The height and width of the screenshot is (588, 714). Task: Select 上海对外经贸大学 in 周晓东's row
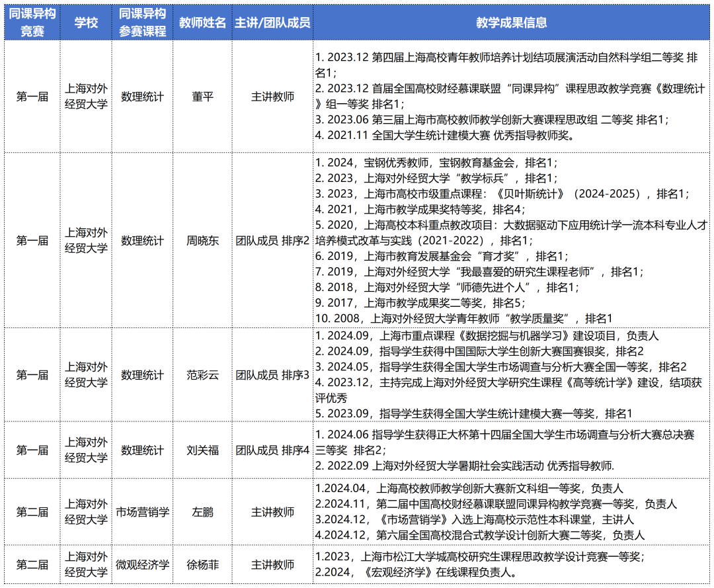tap(86, 240)
